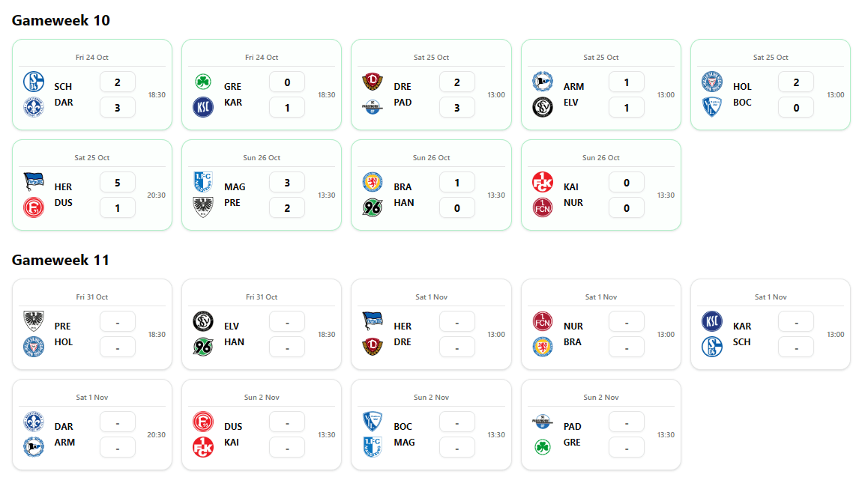This screenshot has width=868, height=483.
Task: Select the Gameweek 11 heading
Action: pyautogui.click(x=61, y=260)
